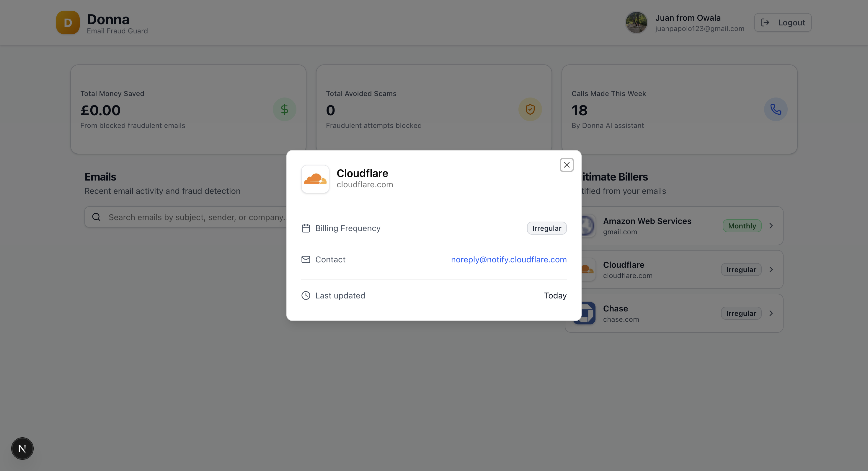The image size is (868, 471).
Task: Click the shield avoided scams icon
Action: [x=530, y=109]
